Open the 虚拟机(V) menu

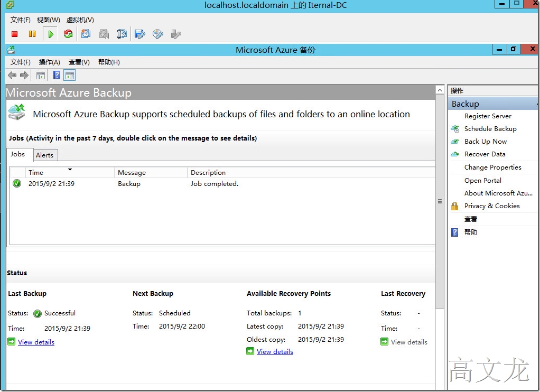80,20
